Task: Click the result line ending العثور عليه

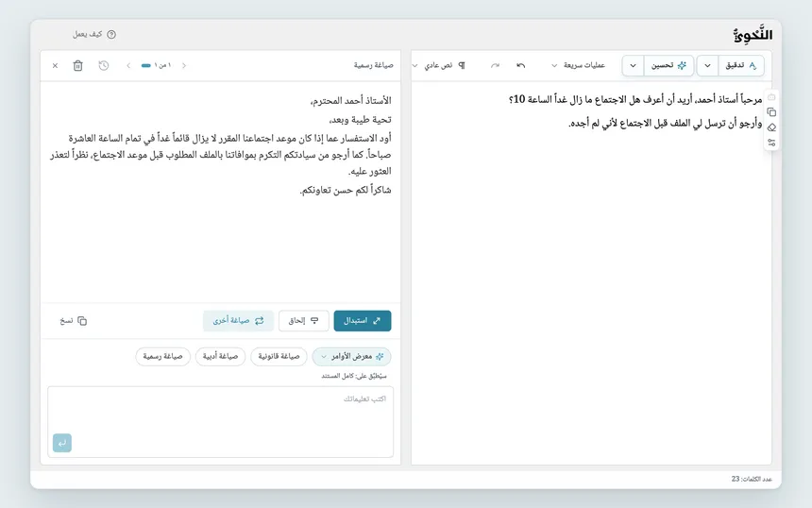Action: tap(370, 172)
